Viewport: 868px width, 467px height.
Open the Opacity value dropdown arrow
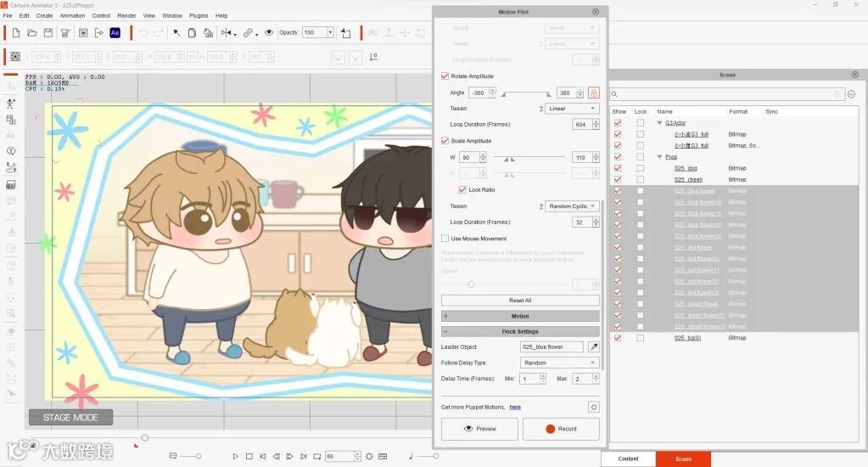point(330,32)
